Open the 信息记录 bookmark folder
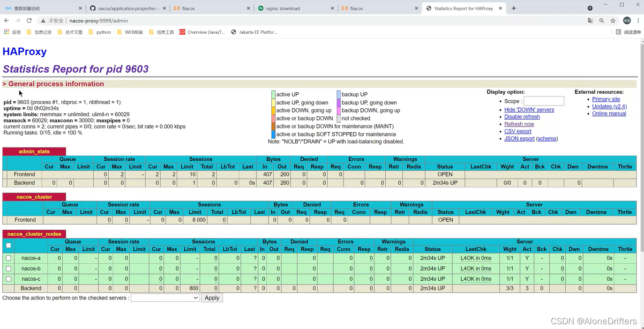 [x=39, y=32]
